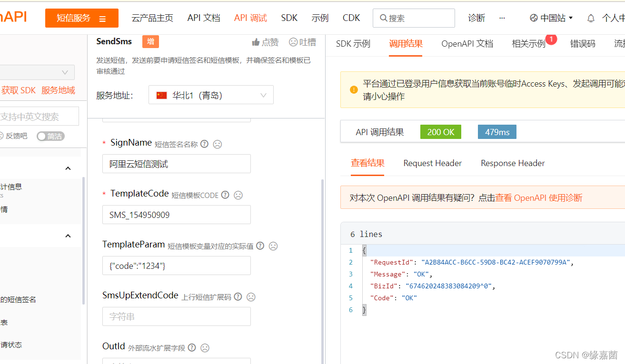Open the left sidebar version dropdown

coord(37,72)
